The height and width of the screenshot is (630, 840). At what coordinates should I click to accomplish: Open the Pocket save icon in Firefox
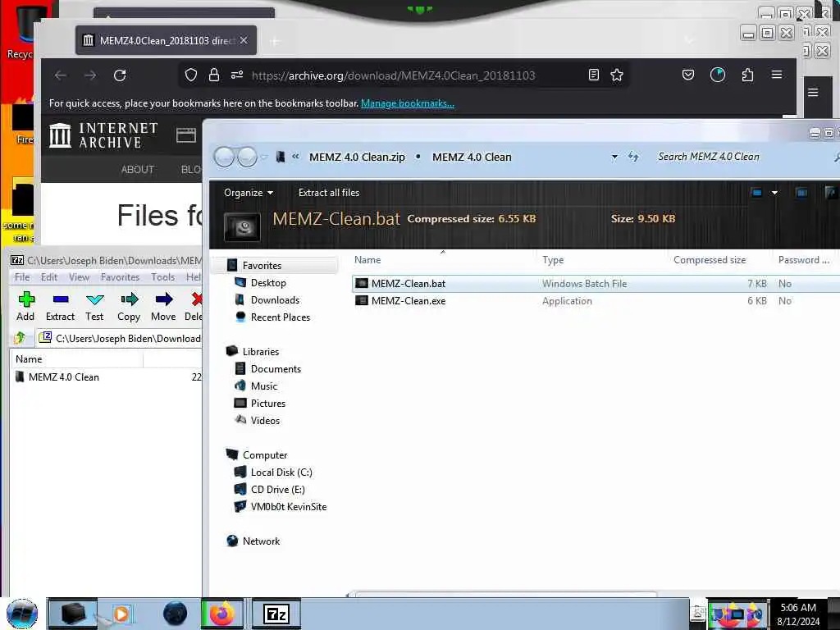pos(688,75)
